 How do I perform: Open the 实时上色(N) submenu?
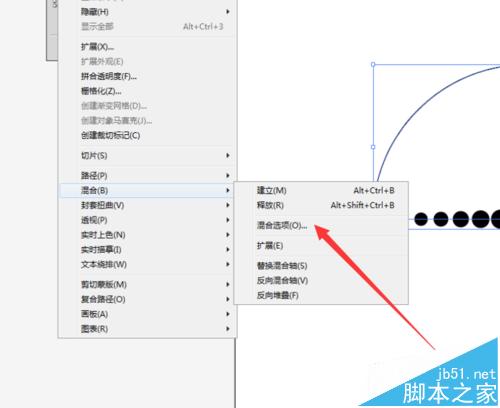[147, 235]
